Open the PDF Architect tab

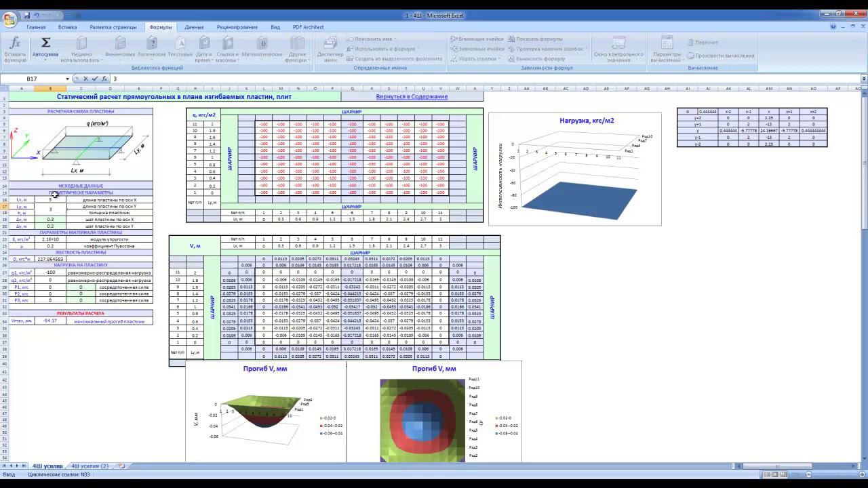[308, 27]
